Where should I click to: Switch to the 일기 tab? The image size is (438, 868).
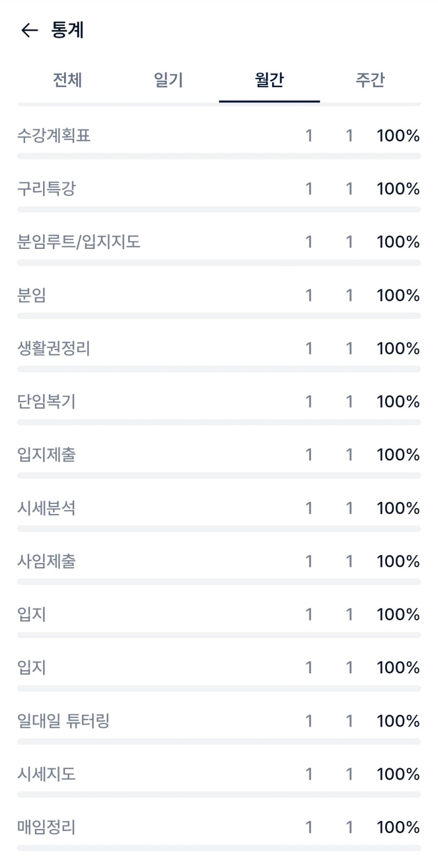pyautogui.click(x=168, y=80)
